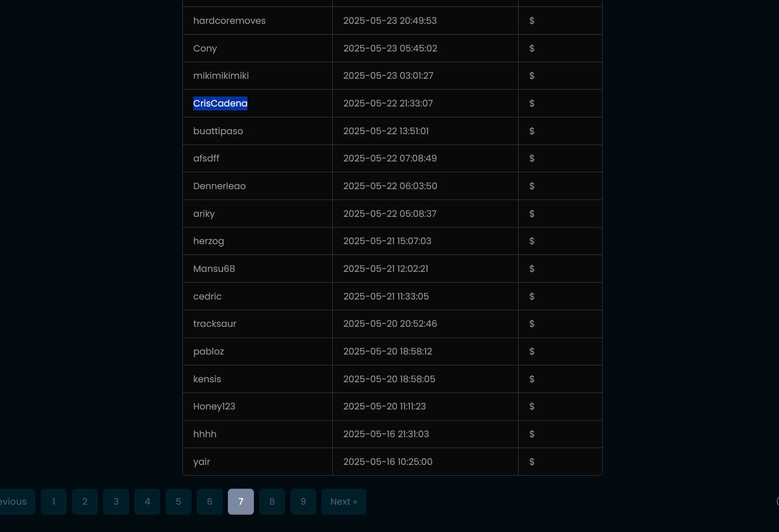Image resolution: width=779 pixels, height=532 pixels.
Task: Click timestamp 2025-05-16 21:31:03
Action: [x=386, y=434]
